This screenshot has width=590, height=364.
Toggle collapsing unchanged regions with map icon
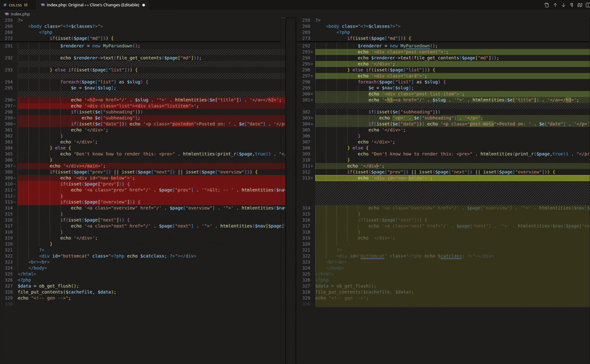click(580, 5)
